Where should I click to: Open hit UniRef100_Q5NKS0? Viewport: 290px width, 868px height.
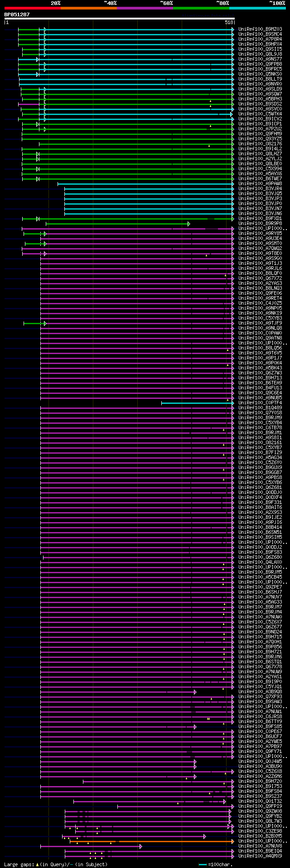point(260,74)
